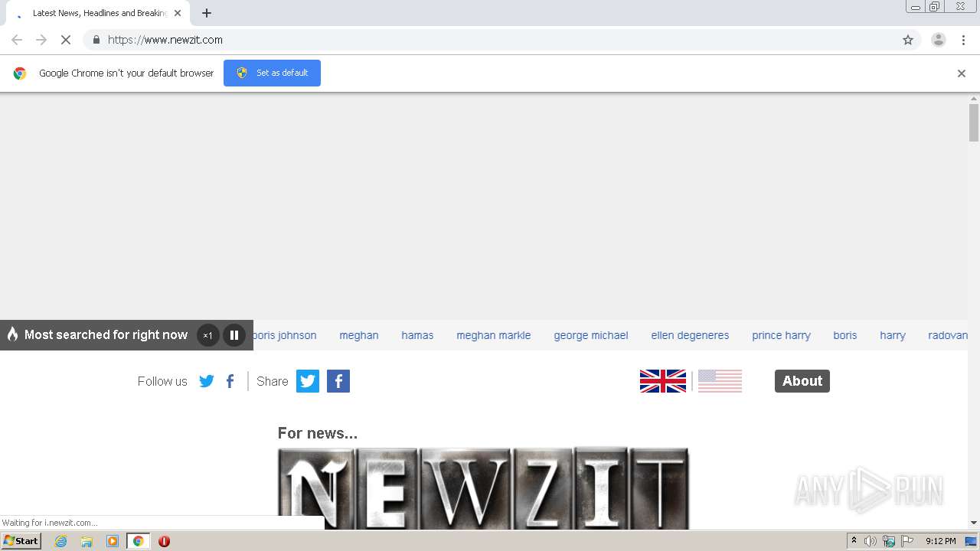
Task: Open a new browser tab
Action: 207,13
